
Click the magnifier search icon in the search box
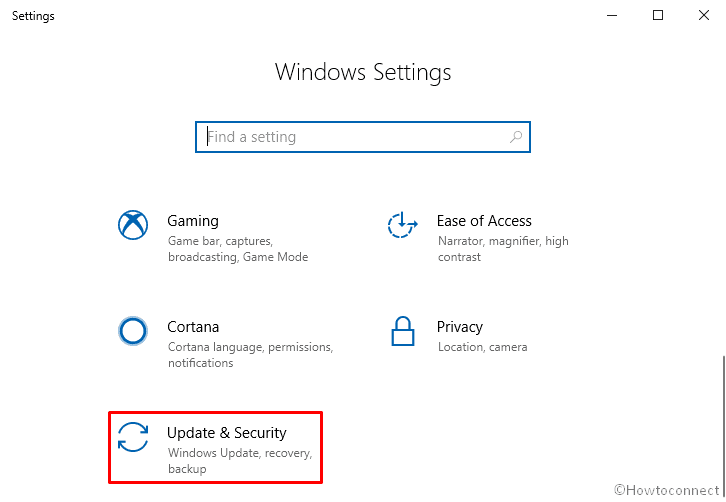(x=516, y=137)
